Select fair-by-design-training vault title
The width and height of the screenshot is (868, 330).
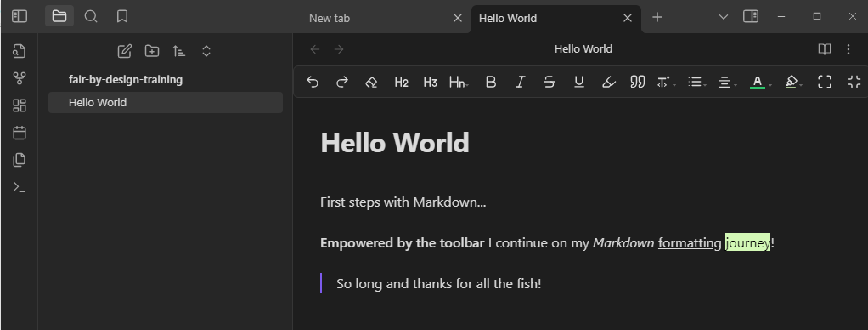pos(126,79)
